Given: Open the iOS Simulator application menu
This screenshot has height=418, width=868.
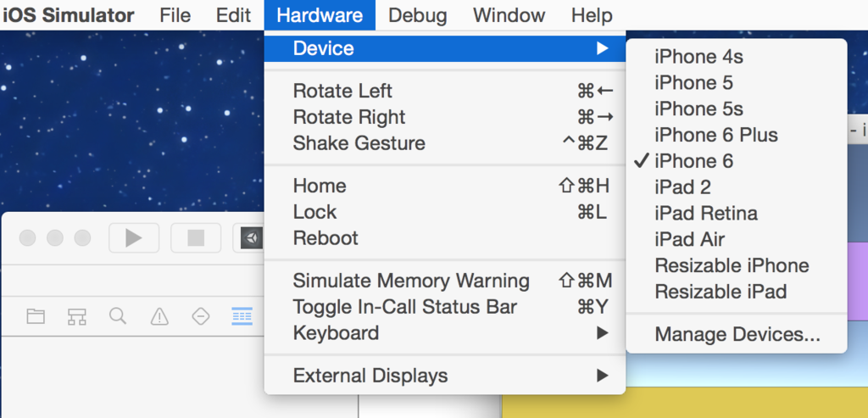Looking at the screenshot, I should click(69, 15).
